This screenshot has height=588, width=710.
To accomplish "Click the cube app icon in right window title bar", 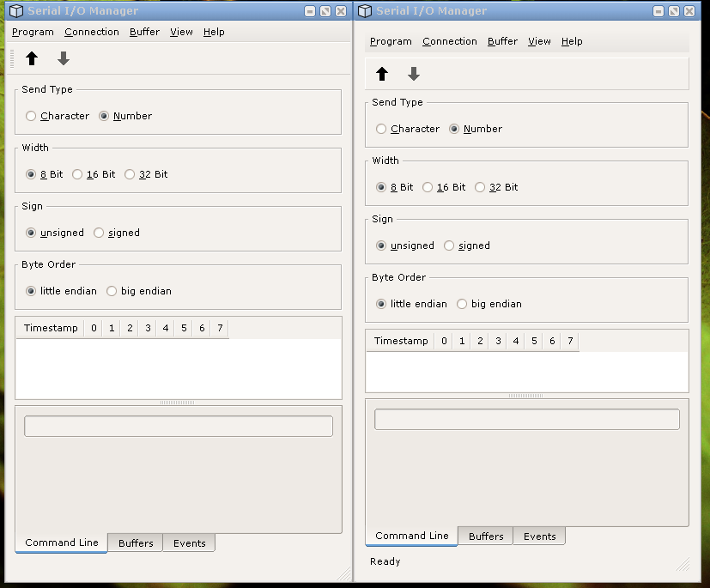I will (x=365, y=11).
